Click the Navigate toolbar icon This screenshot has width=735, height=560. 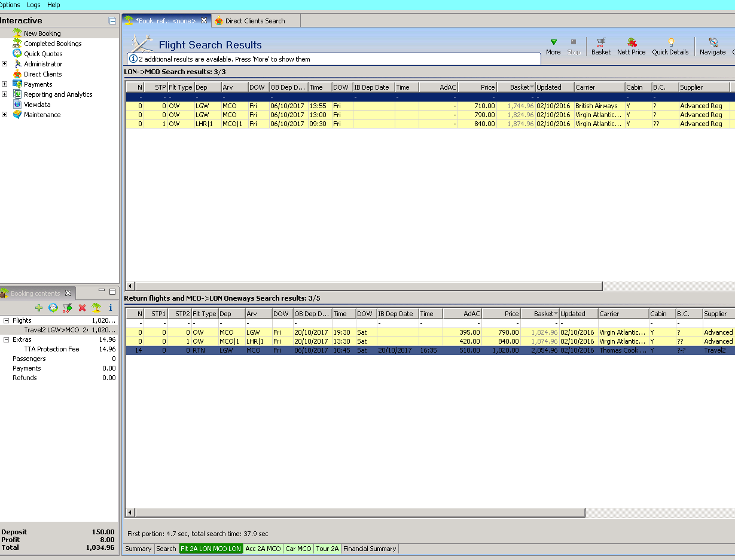tap(713, 42)
